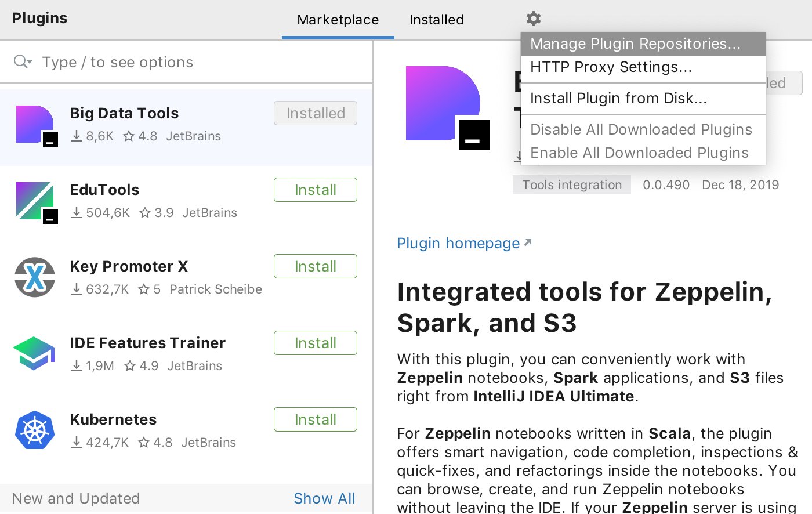Select the EduTools plugin icon
This screenshot has height=514, width=812.
click(x=37, y=202)
